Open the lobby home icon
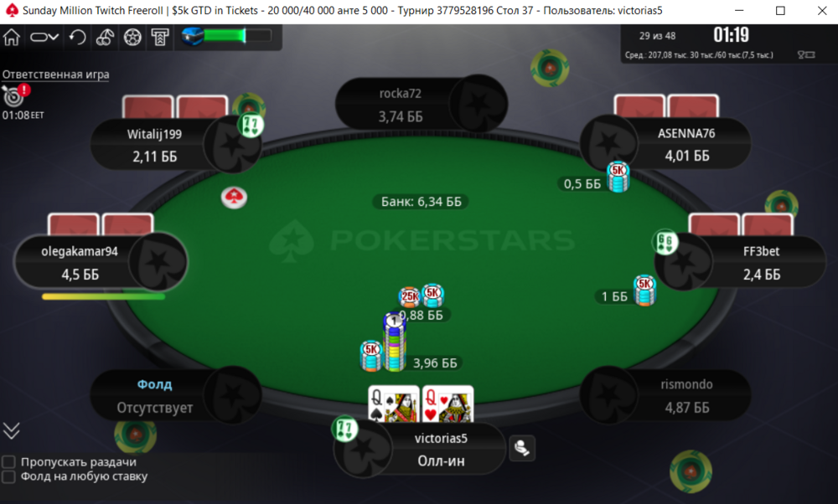 coord(12,38)
